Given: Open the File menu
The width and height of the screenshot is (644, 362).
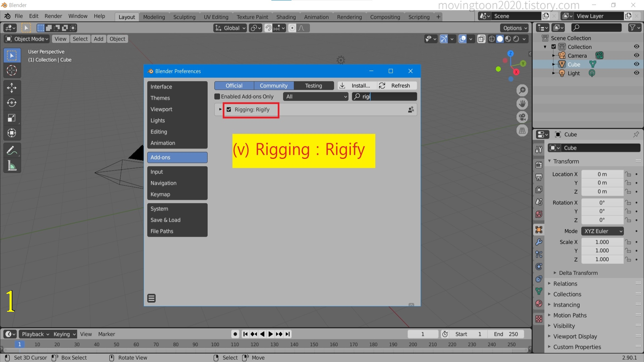Looking at the screenshot, I should click(19, 16).
